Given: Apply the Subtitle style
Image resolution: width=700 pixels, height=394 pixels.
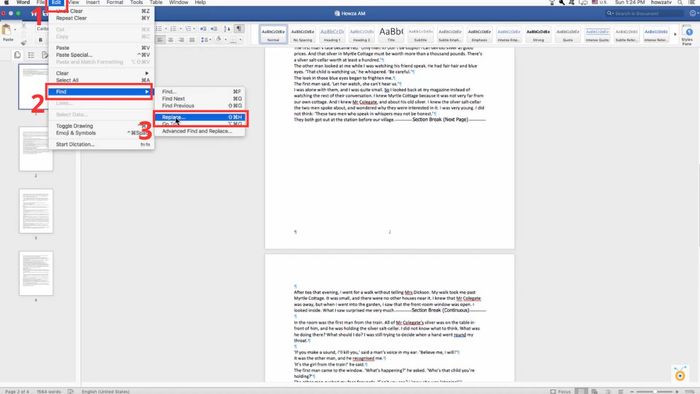Looking at the screenshot, I should coord(421,34).
